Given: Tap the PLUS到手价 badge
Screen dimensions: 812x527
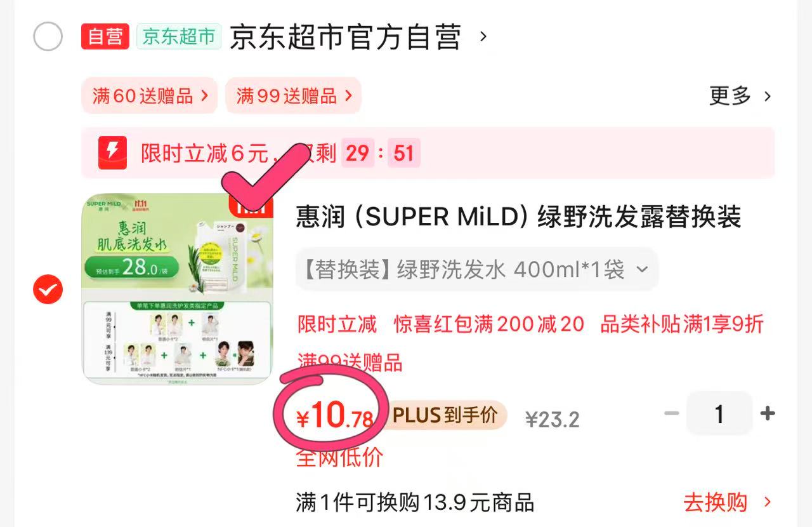Looking at the screenshot, I should coord(445,415).
